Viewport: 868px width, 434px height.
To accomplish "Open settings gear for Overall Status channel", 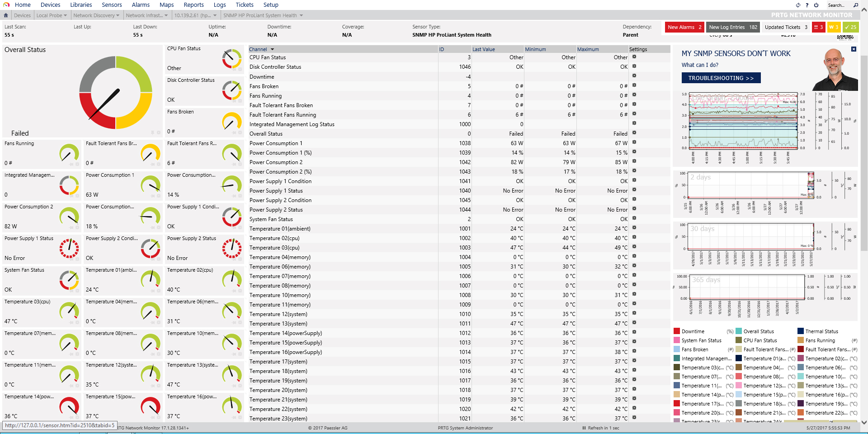I will click(x=634, y=133).
